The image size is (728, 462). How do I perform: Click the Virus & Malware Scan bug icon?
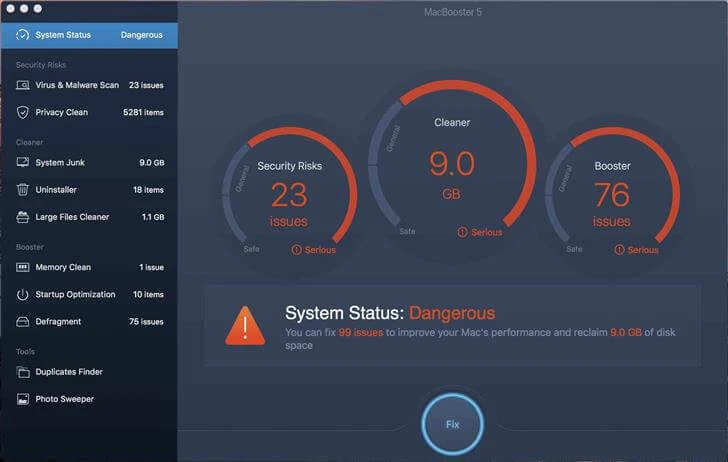pyautogui.click(x=23, y=85)
